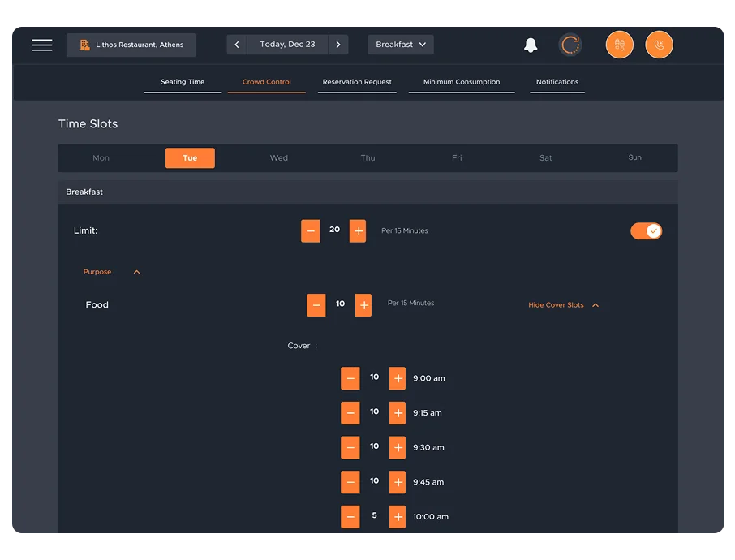This screenshot has width=735, height=560.
Task: Click the Time Slots heading
Action: [x=88, y=124]
